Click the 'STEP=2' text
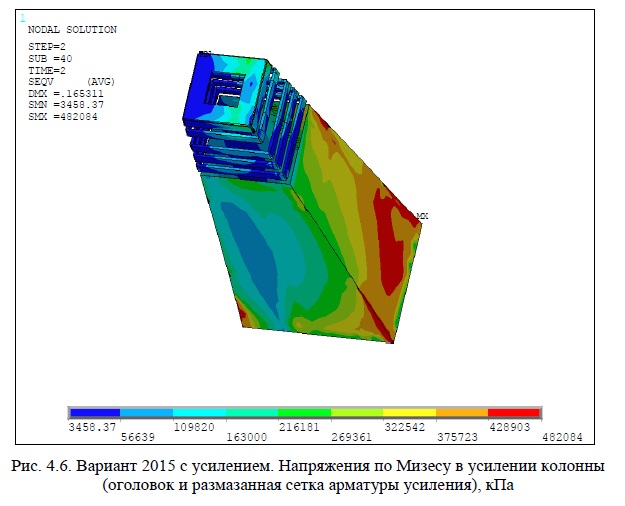 click(47, 47)
